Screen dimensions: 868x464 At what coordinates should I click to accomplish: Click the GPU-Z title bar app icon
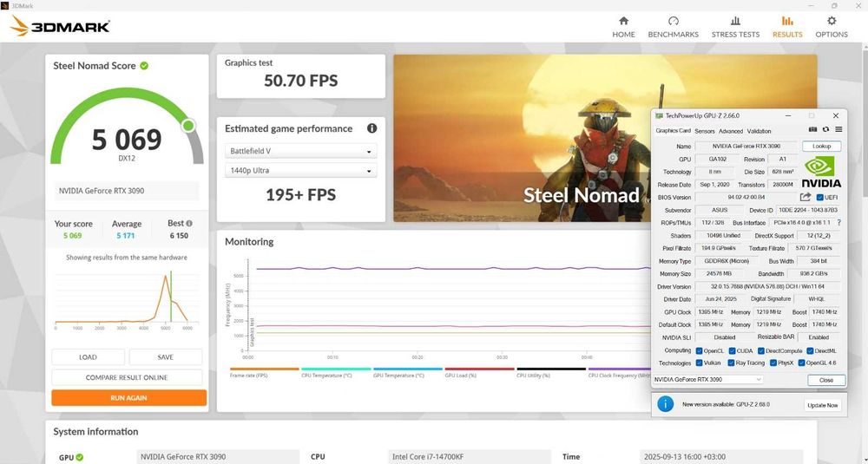click(659, 115)
